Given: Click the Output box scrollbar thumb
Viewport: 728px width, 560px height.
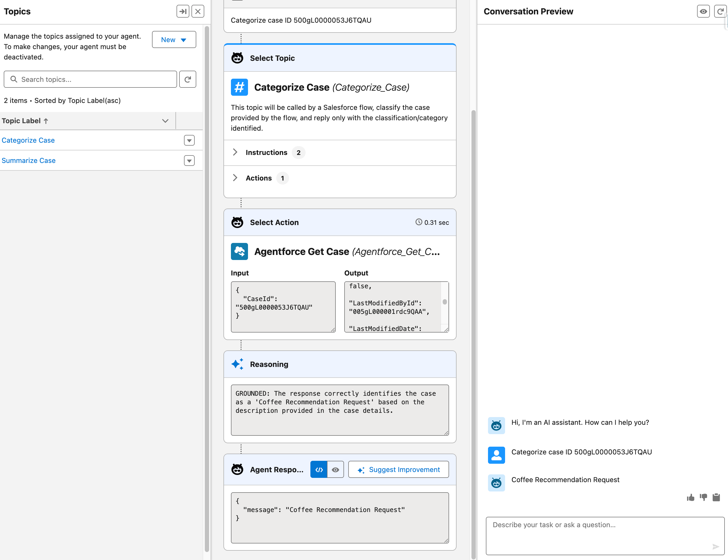Looking at the screenshot, I should point(445,302).
